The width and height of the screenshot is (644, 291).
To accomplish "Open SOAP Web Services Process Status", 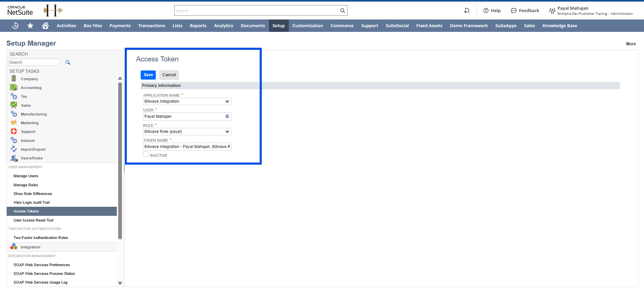I will pyautogui.click(x=44, y=274).
